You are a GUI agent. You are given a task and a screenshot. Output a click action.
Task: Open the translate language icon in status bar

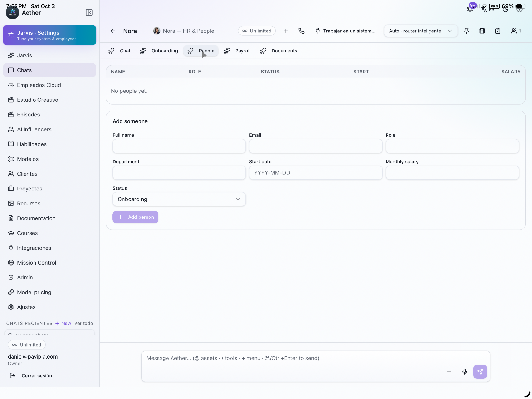tap(484, 10)
